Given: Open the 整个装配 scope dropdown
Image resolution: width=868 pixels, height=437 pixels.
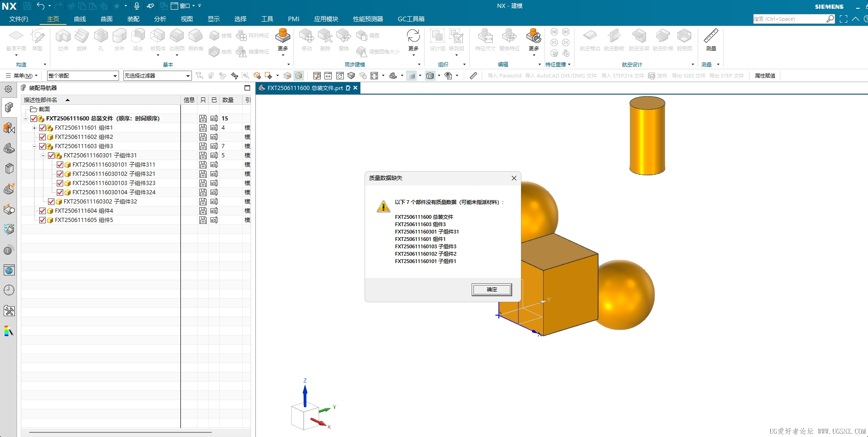Looking at the screenshot, I should coord(83,76).
